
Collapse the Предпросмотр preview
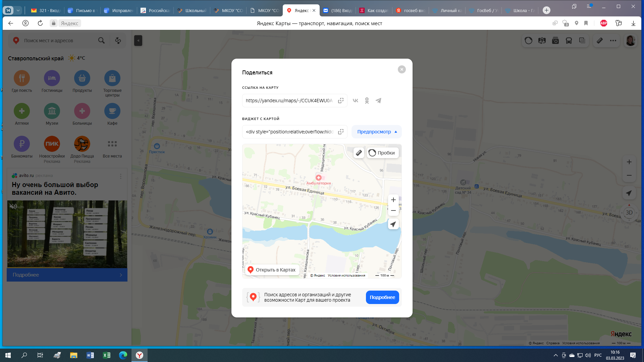pyautogui.click(x=377, y=132)
